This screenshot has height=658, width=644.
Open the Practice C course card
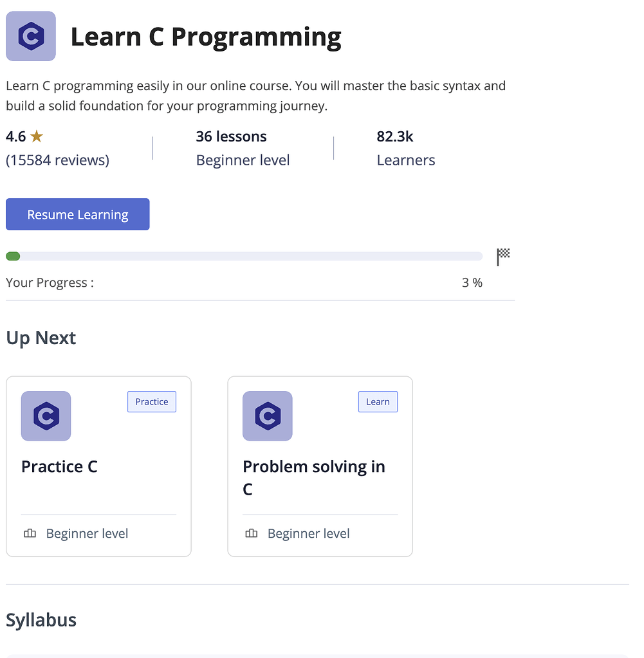click(x=98, y=466)
